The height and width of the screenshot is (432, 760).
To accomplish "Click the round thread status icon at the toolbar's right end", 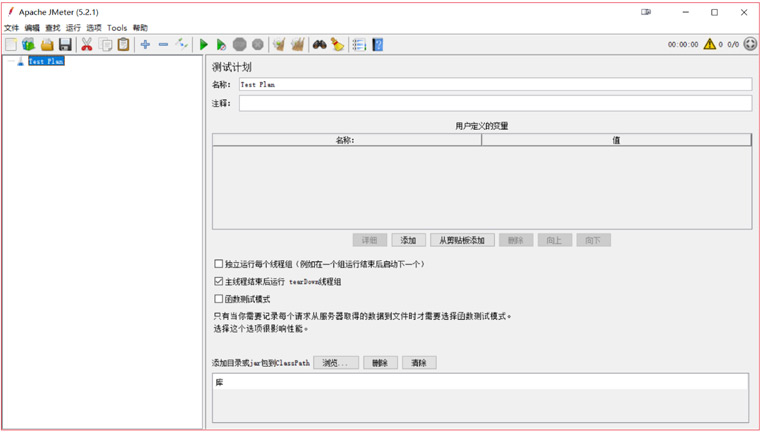I will 750,44.
